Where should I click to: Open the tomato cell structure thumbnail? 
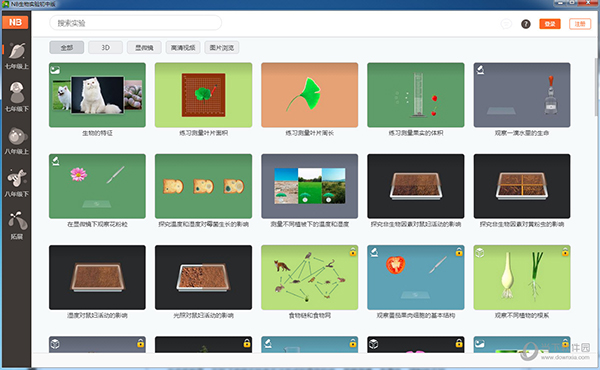coord(416,277)
